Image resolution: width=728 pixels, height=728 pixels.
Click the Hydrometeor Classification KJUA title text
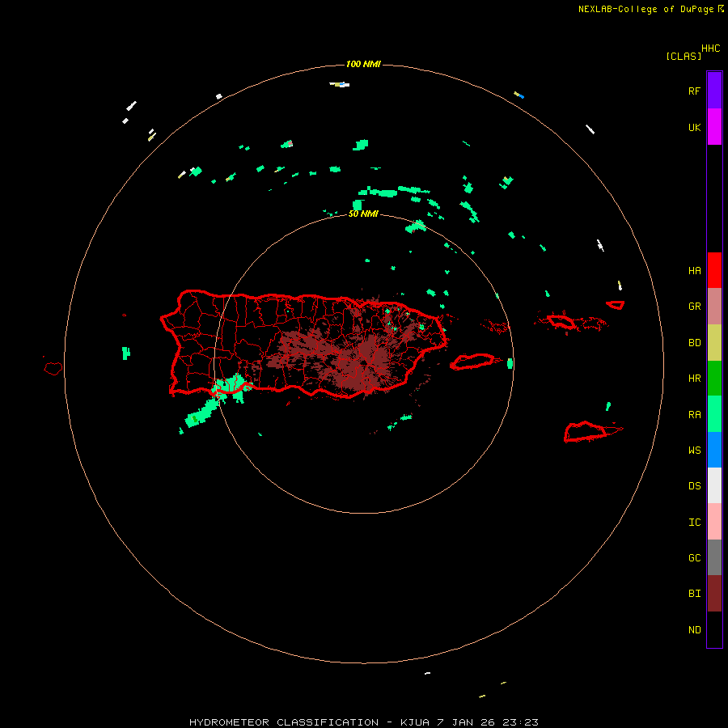click(x=363, y=722)
